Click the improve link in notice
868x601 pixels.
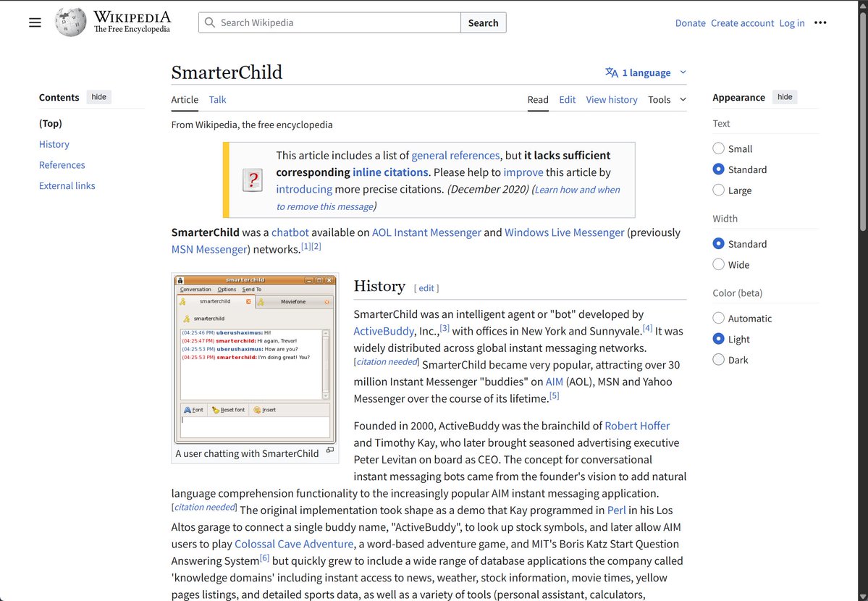pos(523,172)
